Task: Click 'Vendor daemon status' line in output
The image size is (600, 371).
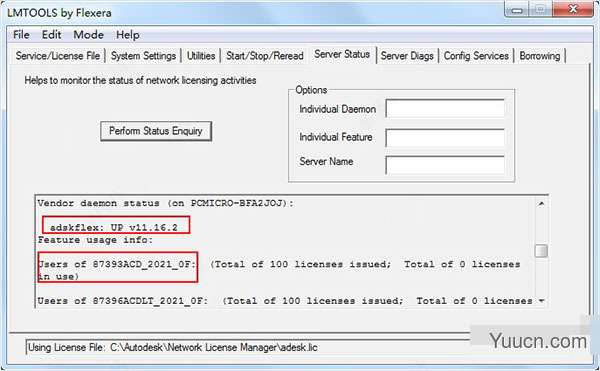Action: tap(166, 203)
